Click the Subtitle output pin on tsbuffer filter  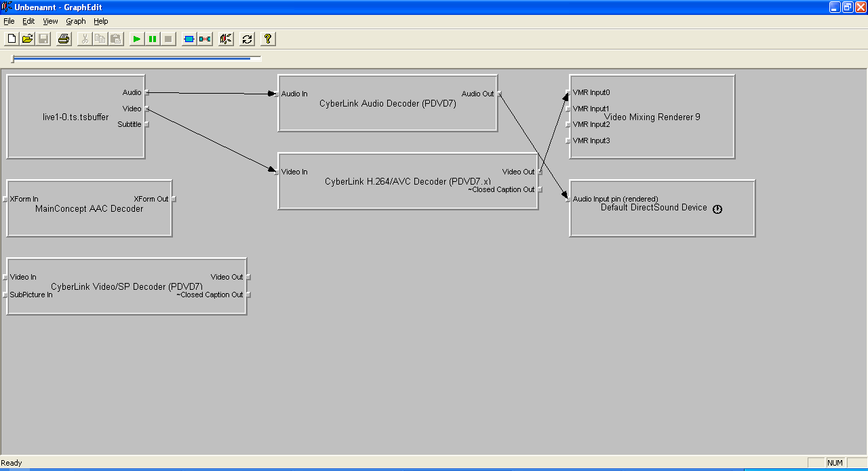146,124
